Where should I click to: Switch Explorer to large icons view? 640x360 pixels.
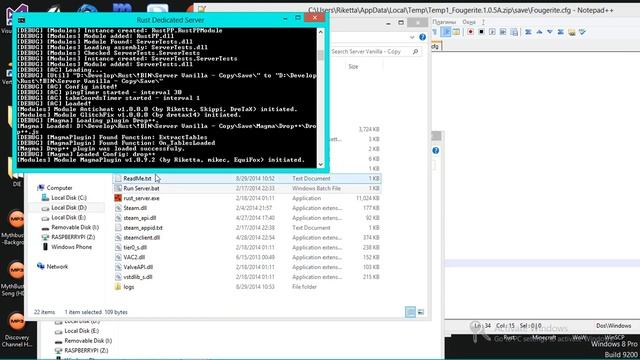click(x=421, y=312)
